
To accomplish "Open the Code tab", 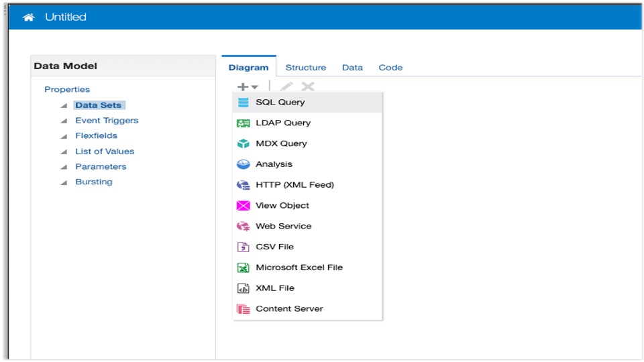I will coord(390,67).
